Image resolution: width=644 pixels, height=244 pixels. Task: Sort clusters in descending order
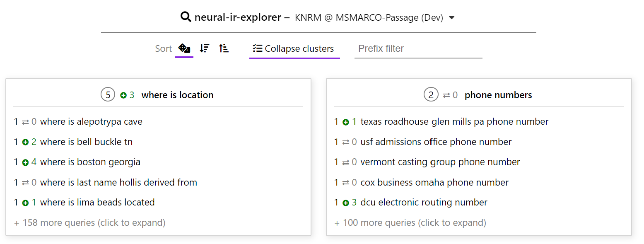pyautogui.click(x=204, y=48)
